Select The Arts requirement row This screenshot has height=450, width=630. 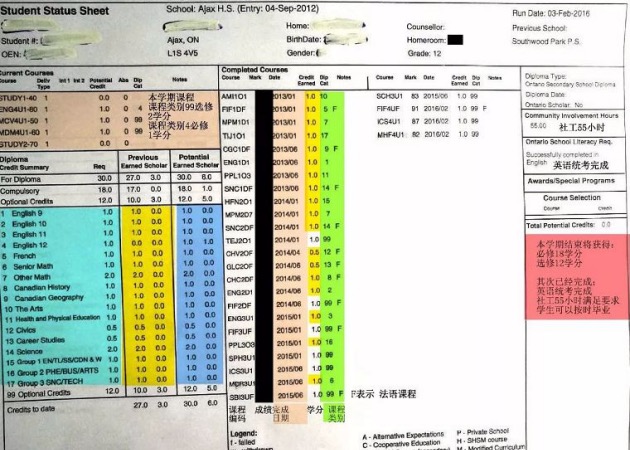[112, 308]
